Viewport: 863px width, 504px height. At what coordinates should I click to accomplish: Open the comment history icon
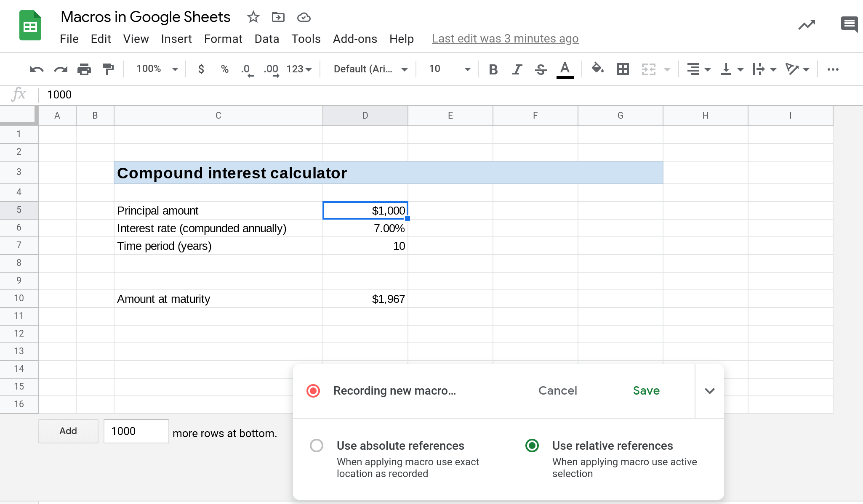(849, 24)
